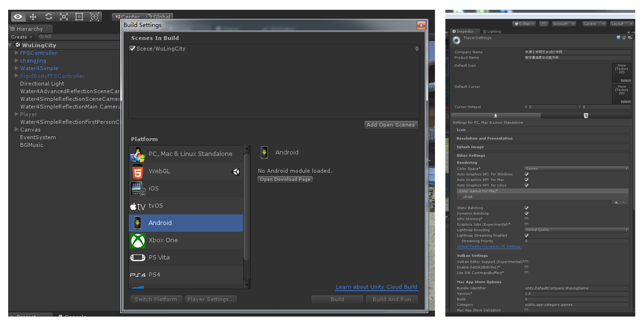Image resolution: width=644 pixels, height=326 pixels.
Task: Click Open Download Page for Android module
Action: click(285, 179)
